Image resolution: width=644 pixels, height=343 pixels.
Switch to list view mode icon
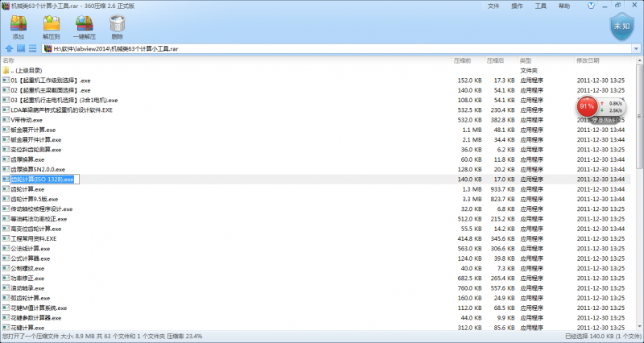click(33, 48)
